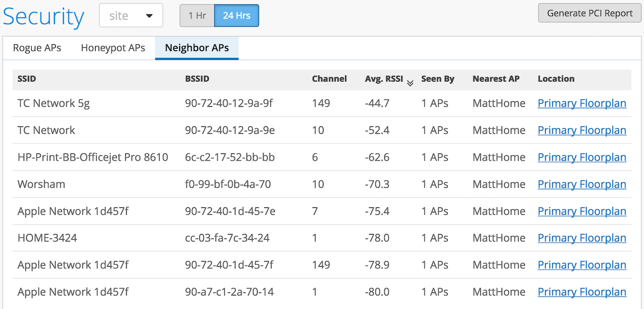Open Primary Floorplan for HP-Print-BB-Officejet row
This screenshot has width=644, height=309.
point(582,157)
